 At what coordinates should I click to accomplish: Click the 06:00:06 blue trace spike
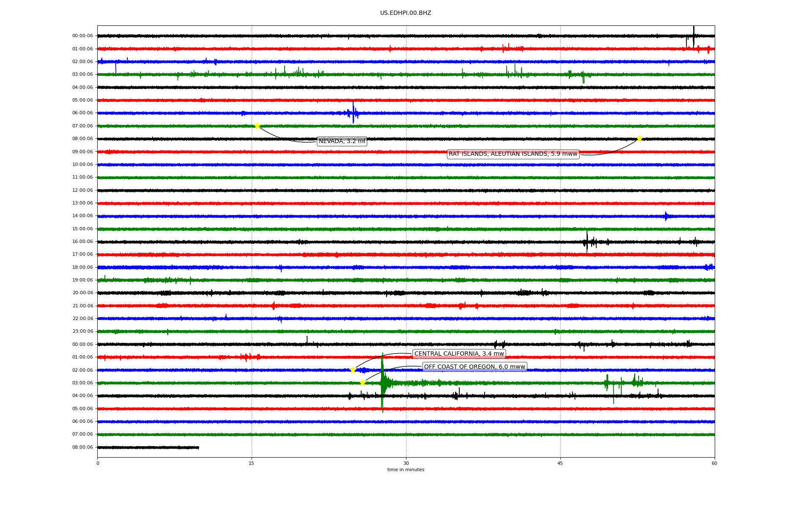(353, 113)
